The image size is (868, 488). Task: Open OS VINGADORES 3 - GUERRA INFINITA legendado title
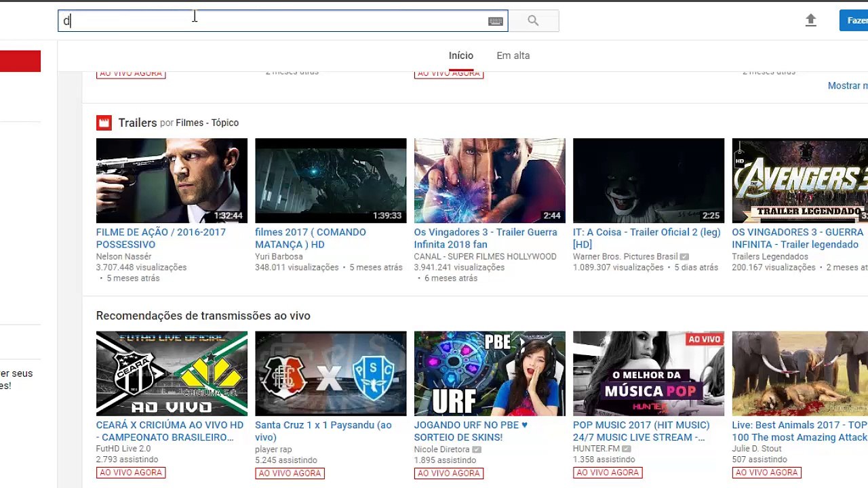(798, 238)
